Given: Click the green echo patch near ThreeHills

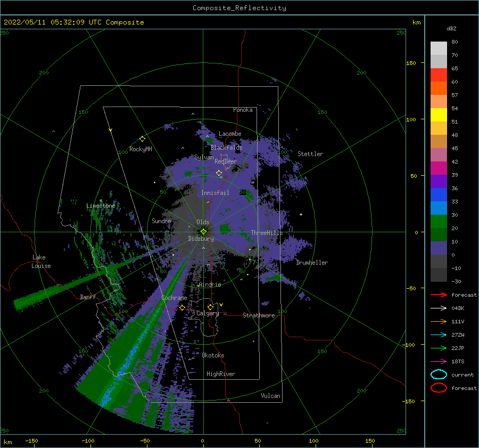Looking at the screenshot, I should click(226, 228).
